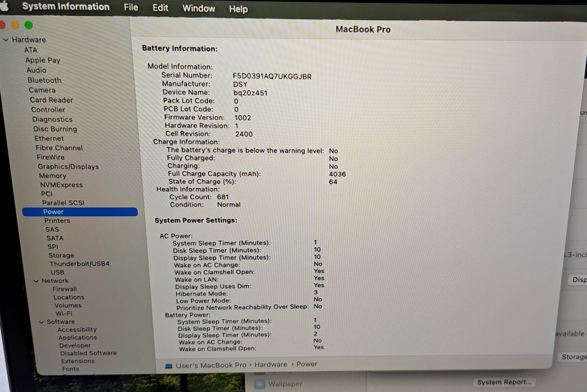Select Accessibility under Software
Image resolution: width=587 pixels, height=392 pixels.
[x=77, y=329]
